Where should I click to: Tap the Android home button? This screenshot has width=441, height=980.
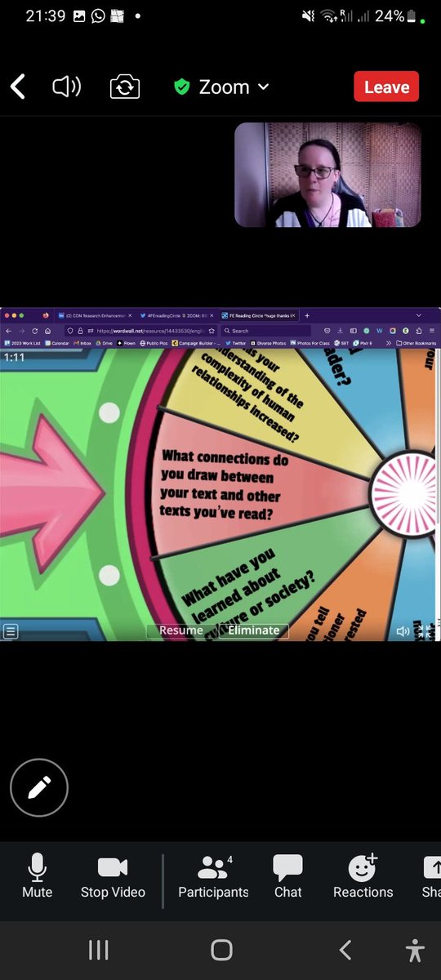[x=221, y=950]
